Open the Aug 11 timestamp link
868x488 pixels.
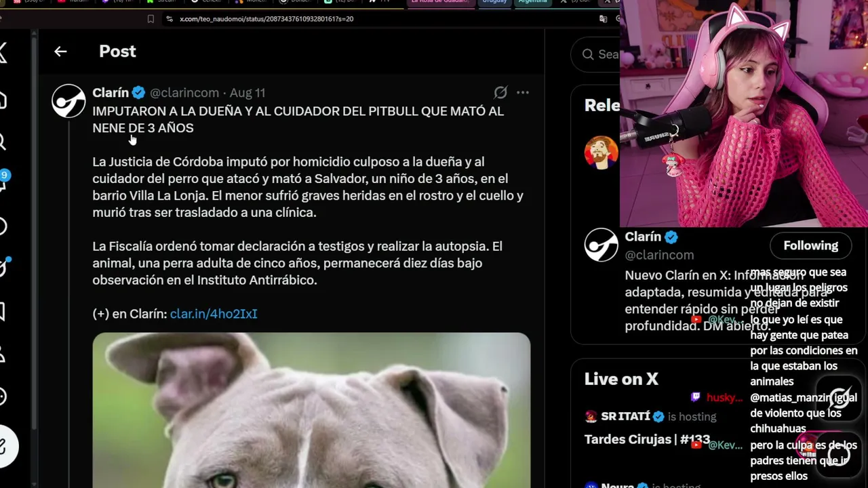pos(248,93)
